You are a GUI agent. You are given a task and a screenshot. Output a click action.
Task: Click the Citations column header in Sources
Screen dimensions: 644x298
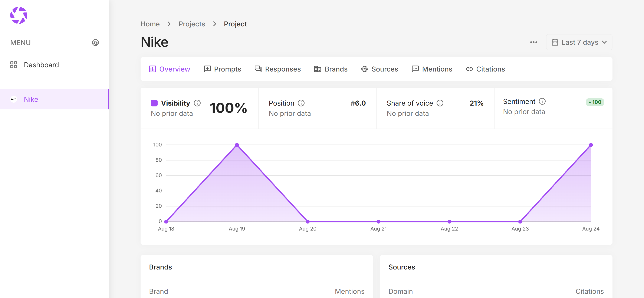coord(589,291)
